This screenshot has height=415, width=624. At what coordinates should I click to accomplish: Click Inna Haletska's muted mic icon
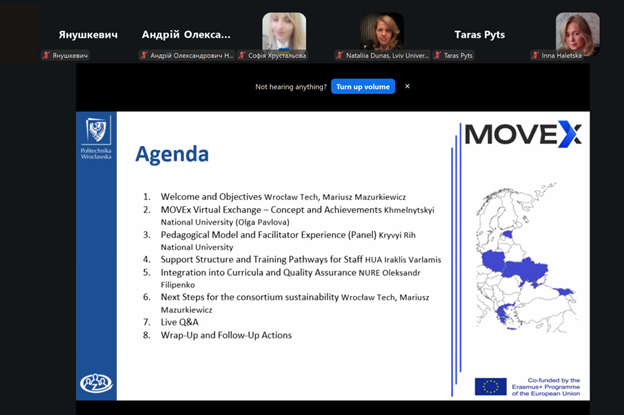tap(535, 56)
